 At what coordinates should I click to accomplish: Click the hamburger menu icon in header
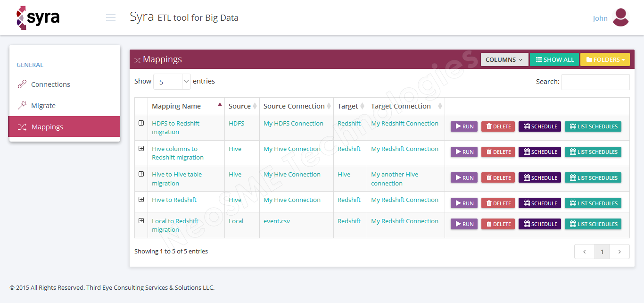point(111,18)
